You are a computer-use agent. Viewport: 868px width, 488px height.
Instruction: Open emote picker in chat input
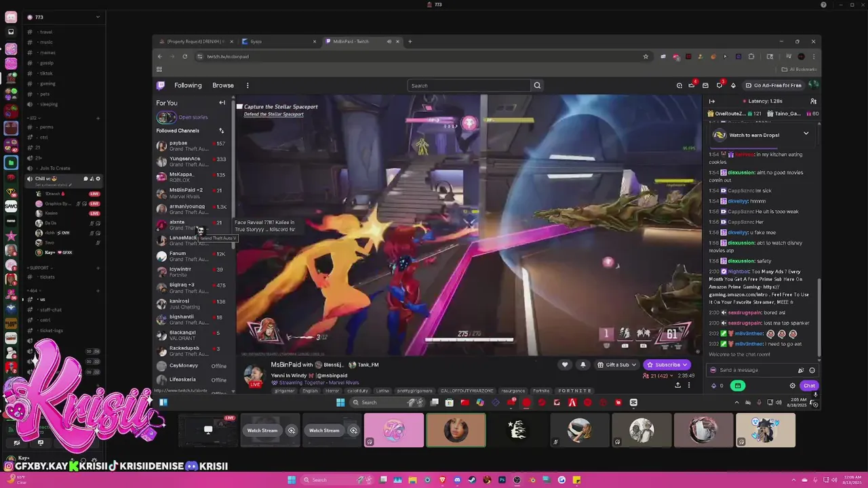click(x=812, y=370)
